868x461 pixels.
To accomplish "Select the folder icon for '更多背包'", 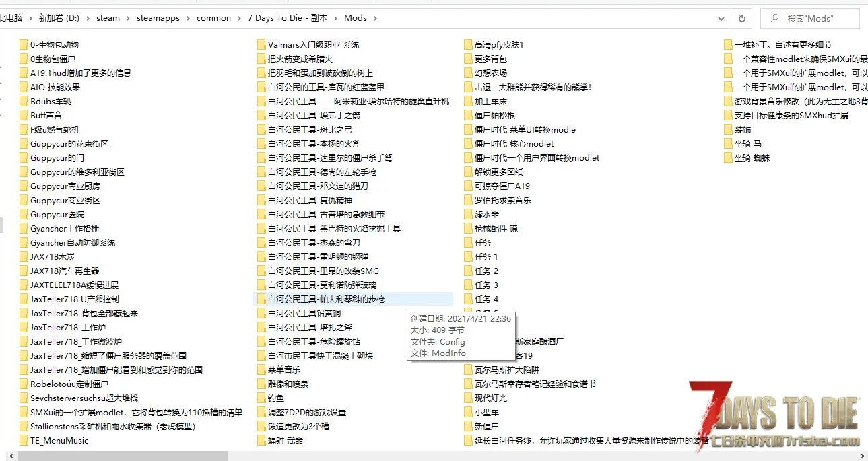I will pyautogui.click(x=469, y=59).
